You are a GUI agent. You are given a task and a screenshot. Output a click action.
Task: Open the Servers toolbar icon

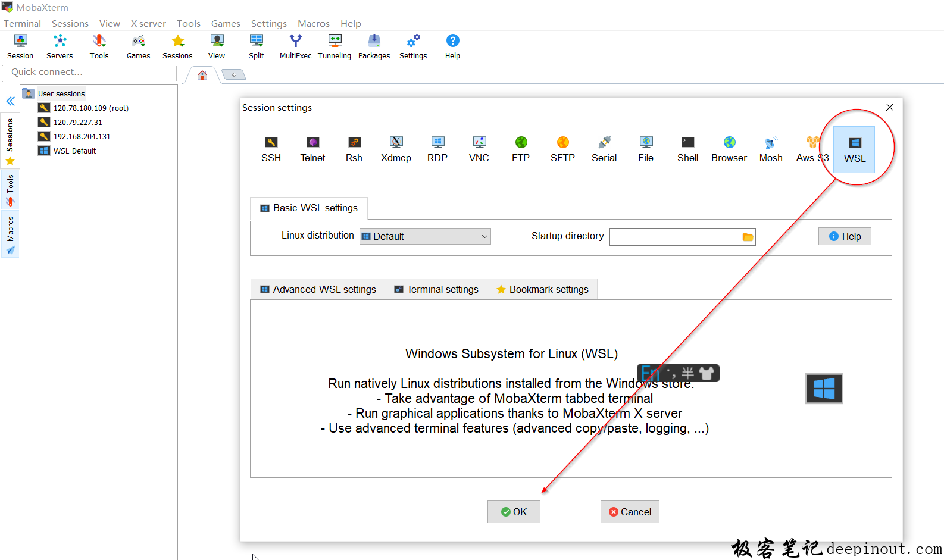(x=60, y=47)
